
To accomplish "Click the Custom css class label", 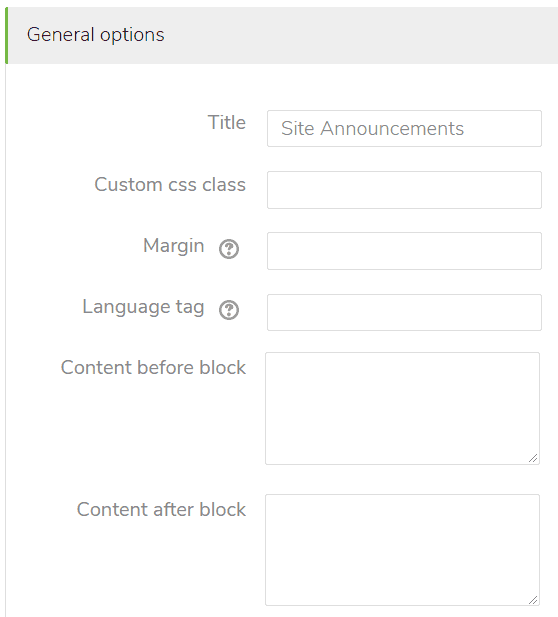I will click(170, 184).
